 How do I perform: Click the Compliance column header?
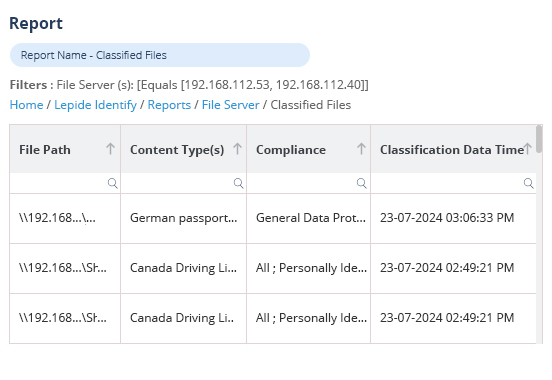tap(308, 149)
